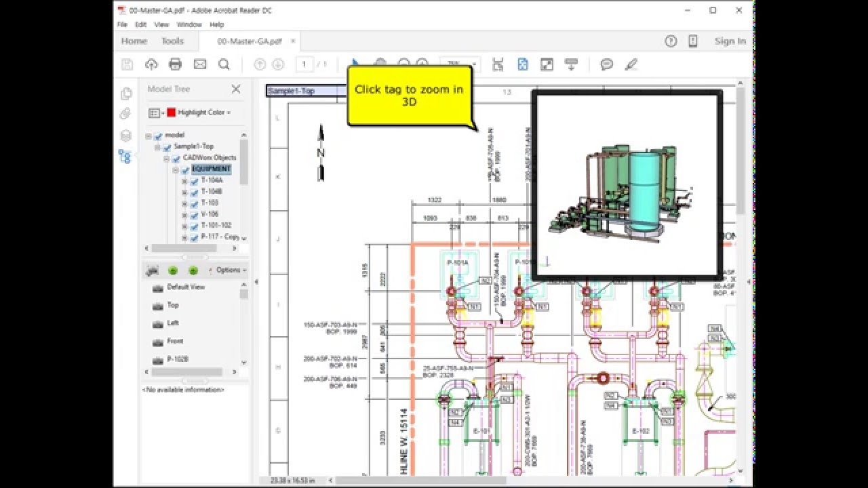Collapse the CADWorx Objects node
The width and height of the screenshot is (868, 488).
pos(166,158)
